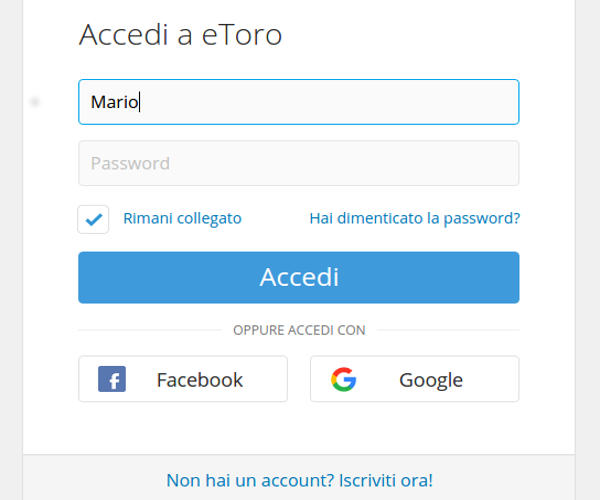Click the username field containing Mario
Image resolution: width=600 pixels, height=500 pixels.
[x=298, y=102]
